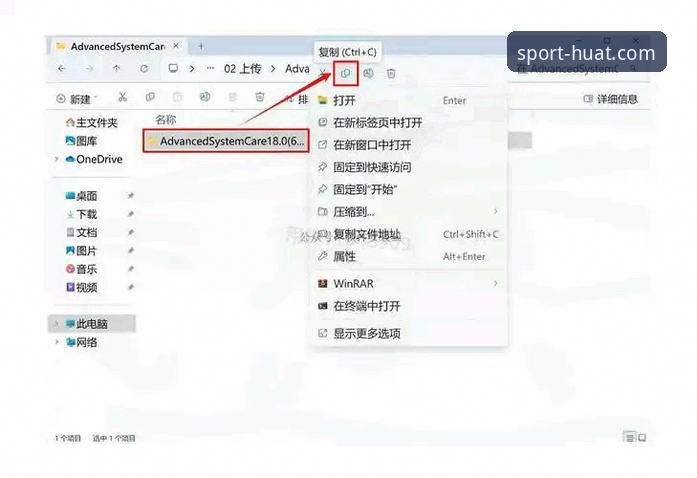Unpin 桌面 using its pin icon

pos(131,196)
